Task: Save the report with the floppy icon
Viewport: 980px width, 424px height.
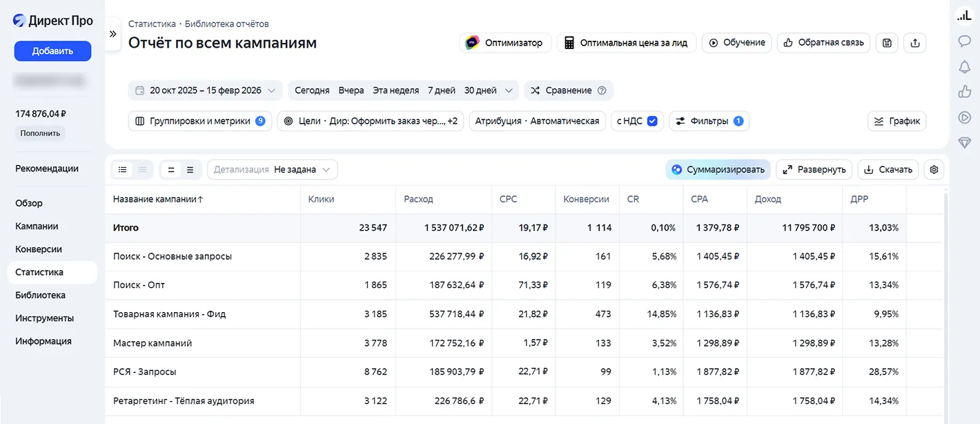Action: pos(887,43)
